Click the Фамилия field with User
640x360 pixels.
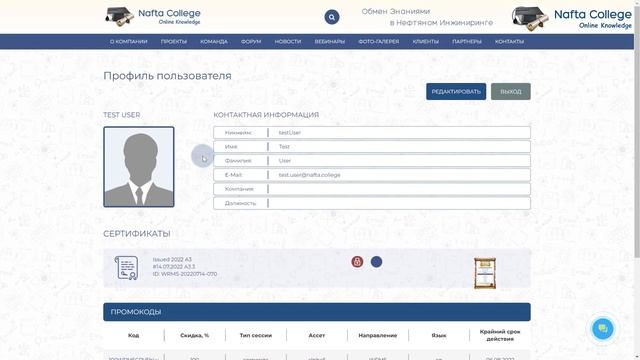(372, 161)
